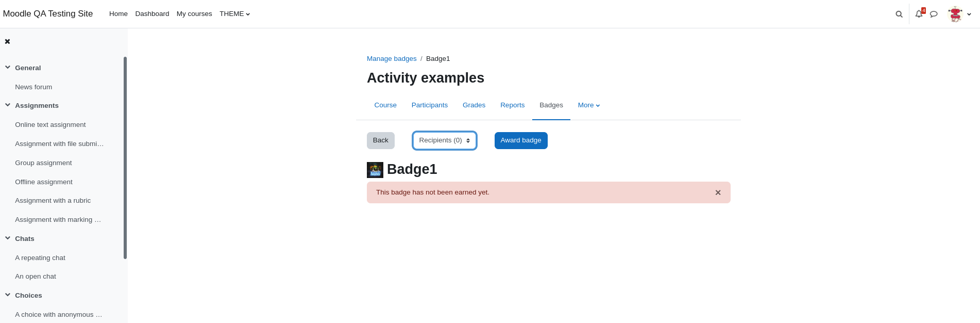Close the course index drawer
This screenshot has width=980, height=323.
point(7,41)
